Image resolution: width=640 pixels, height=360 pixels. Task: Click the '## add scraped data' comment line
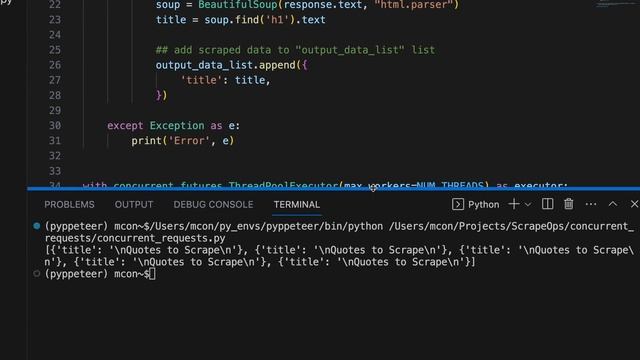point(295,50)
